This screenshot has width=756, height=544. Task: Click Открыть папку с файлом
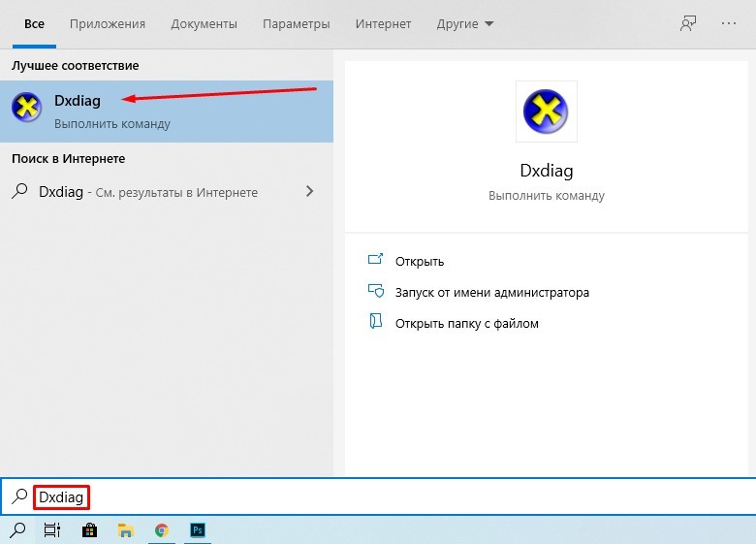467,323
